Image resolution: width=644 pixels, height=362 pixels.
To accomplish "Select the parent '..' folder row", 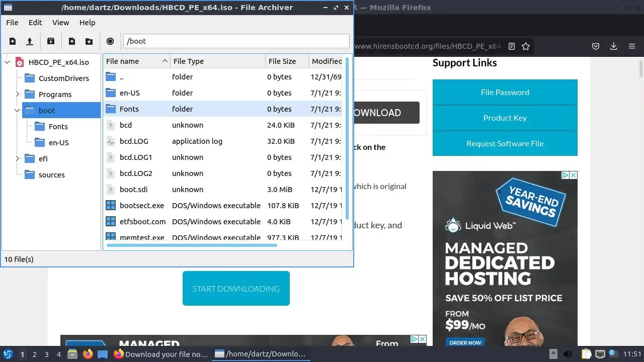I will [x=223, y=77].
